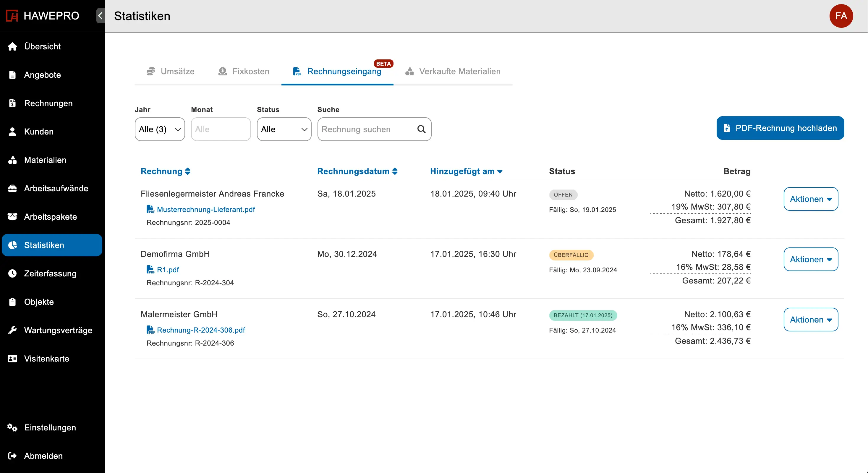
Task: Open the Musterrechnung-Lieferant.pdf link
Action: point(206,209)
